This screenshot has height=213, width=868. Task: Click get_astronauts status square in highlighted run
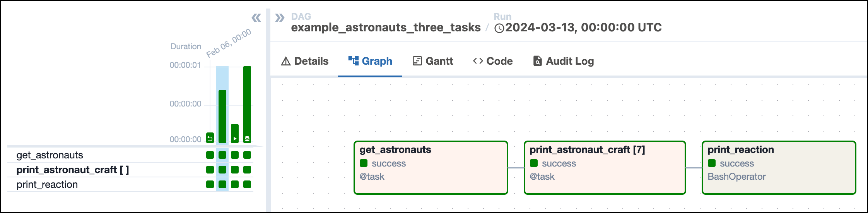222,155
